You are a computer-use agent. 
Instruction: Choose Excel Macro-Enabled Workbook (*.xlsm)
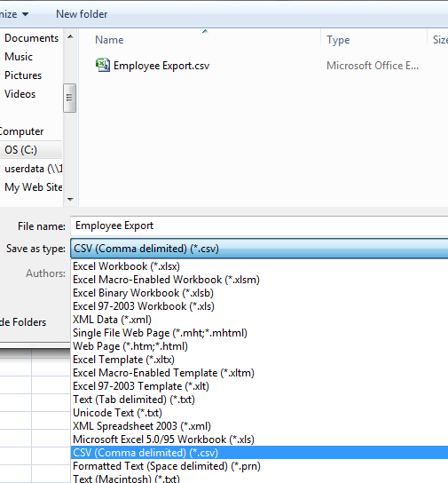point(259,280)
